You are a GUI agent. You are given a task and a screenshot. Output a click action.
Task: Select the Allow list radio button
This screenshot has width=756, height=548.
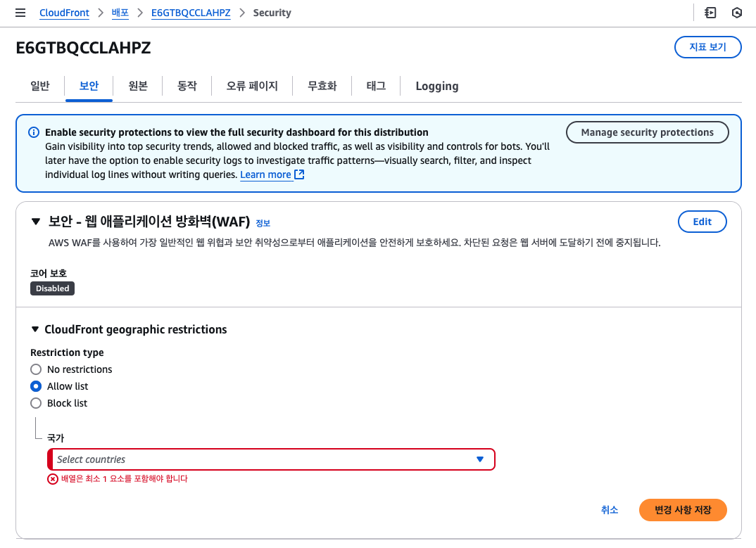[x=36, y=386]
